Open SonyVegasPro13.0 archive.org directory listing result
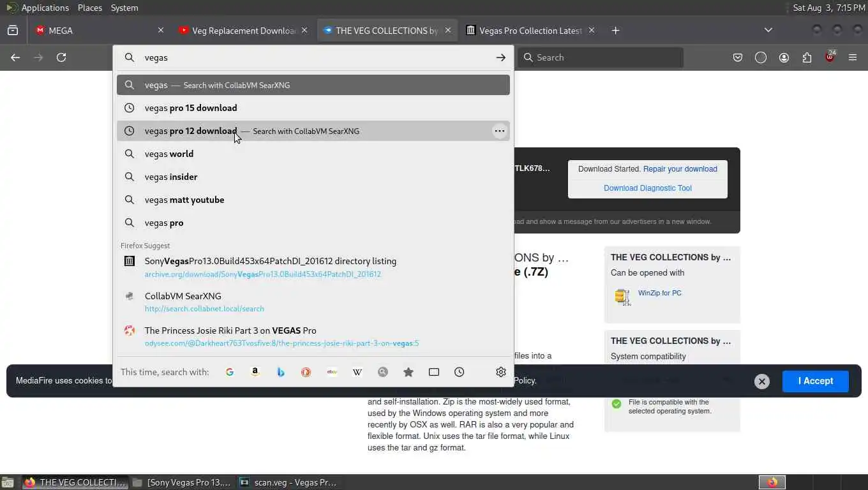Viewport: 868px width, 490px height. [313, 267]
